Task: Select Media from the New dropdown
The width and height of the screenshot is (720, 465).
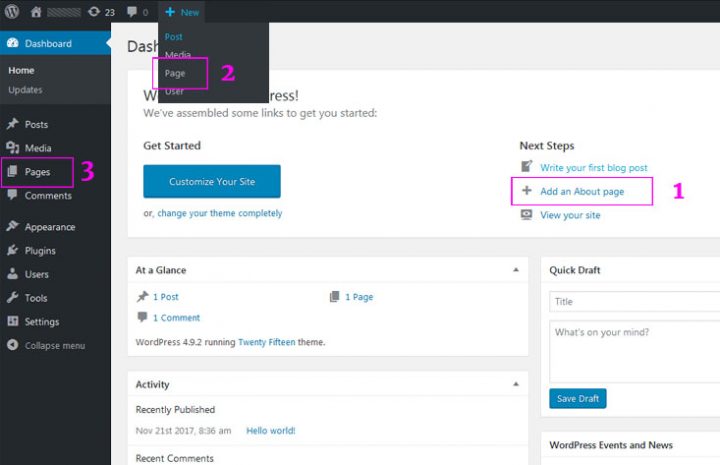Action: point(178,55)
